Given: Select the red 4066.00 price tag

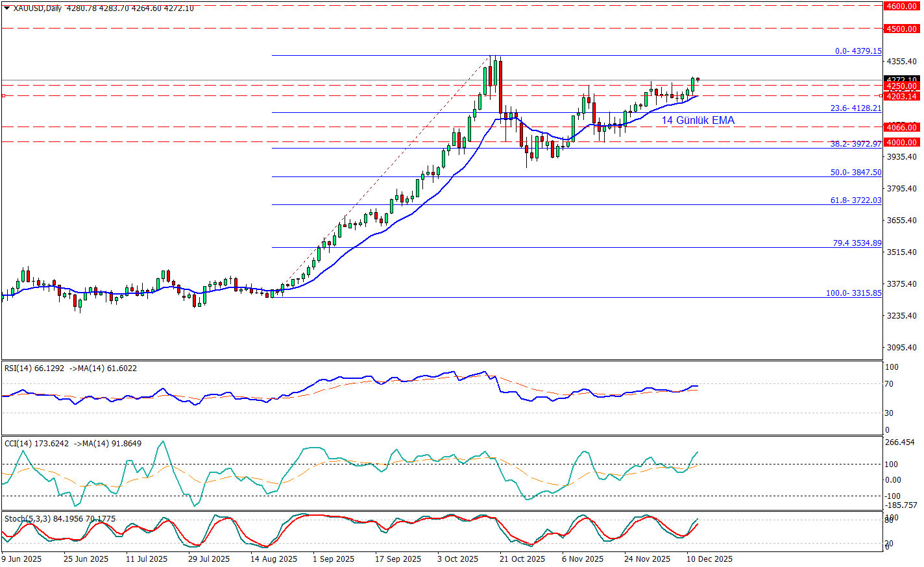Looking at the screenshot, I should tap(901, 127).
